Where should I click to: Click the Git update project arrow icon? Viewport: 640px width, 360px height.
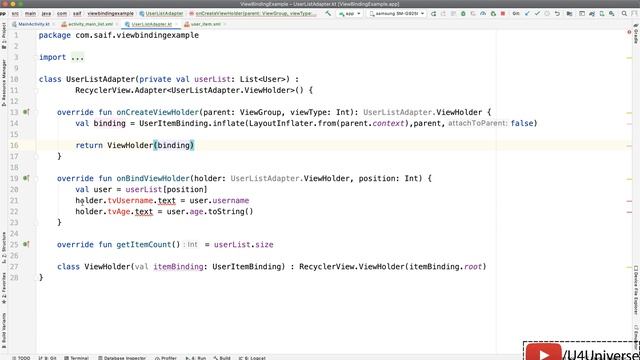[x=527, y=13]
